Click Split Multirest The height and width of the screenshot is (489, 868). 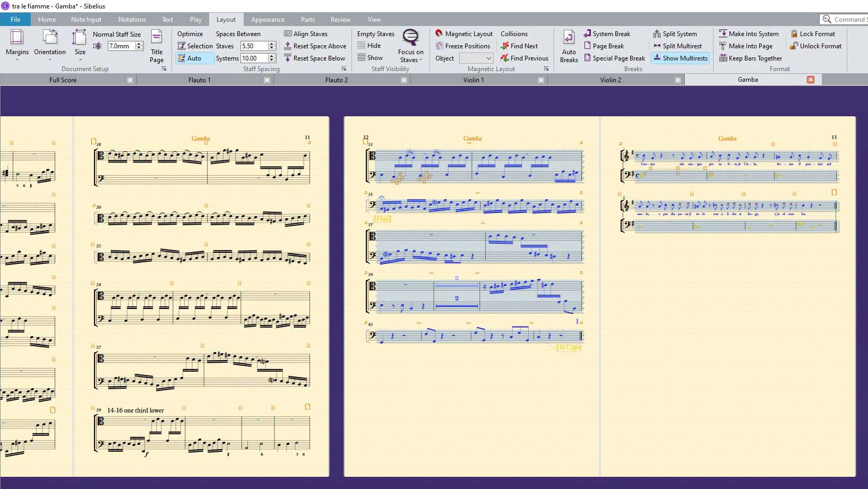pyautogui.click(x=677, y=46)
